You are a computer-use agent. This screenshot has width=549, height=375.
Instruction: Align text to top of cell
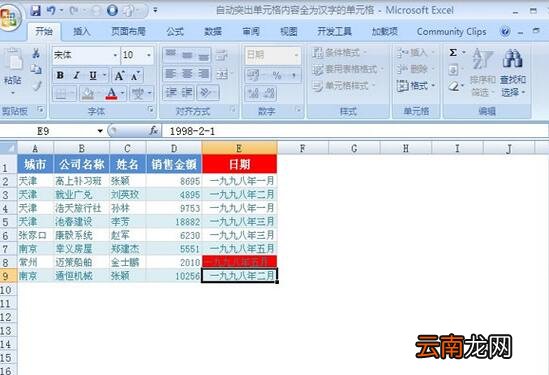pyautogui.click(x=171, y=55)
